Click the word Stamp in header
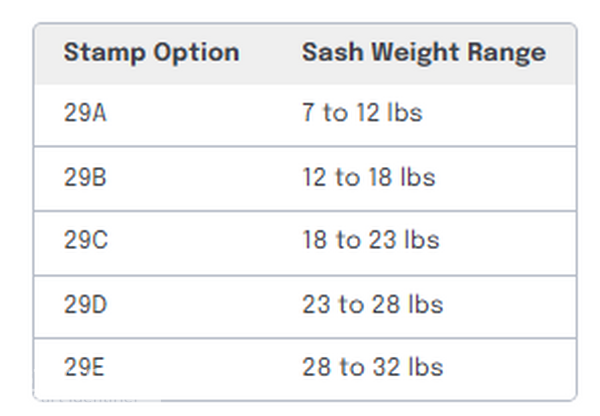The image size is (600, 416). pos(104,53)
